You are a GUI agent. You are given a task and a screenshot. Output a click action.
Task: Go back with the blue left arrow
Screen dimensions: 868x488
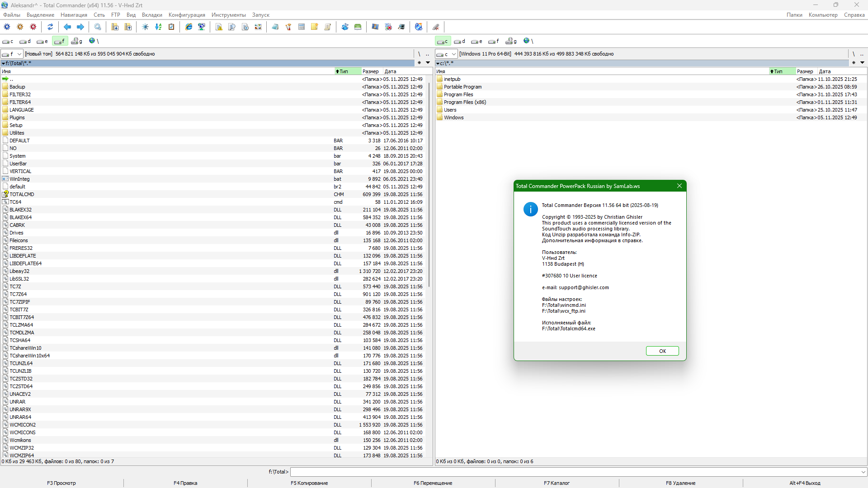67,27
